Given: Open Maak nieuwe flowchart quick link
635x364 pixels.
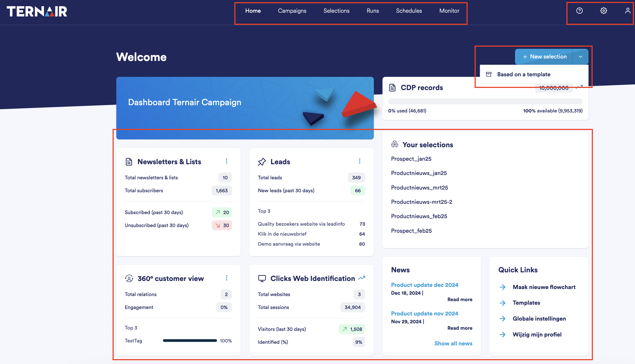Looking at the screenshot, I should pos(544,287).
